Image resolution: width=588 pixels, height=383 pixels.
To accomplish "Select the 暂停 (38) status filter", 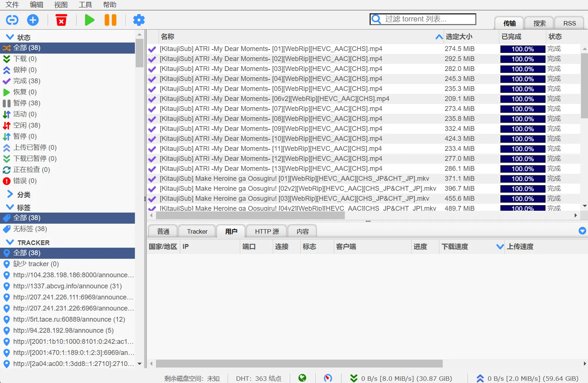I will [67, 103].
